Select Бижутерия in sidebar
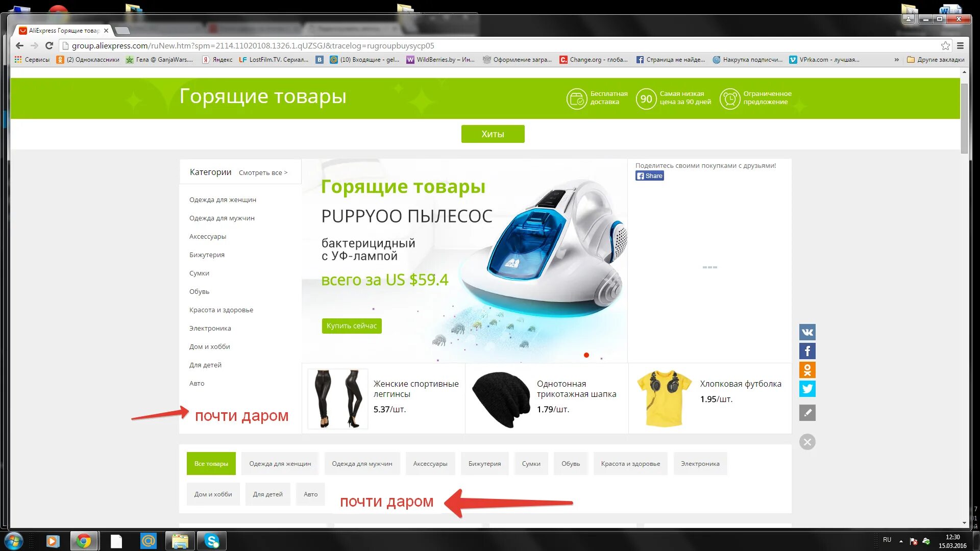This screenshot has height=551, width=980. click(207, 255)
